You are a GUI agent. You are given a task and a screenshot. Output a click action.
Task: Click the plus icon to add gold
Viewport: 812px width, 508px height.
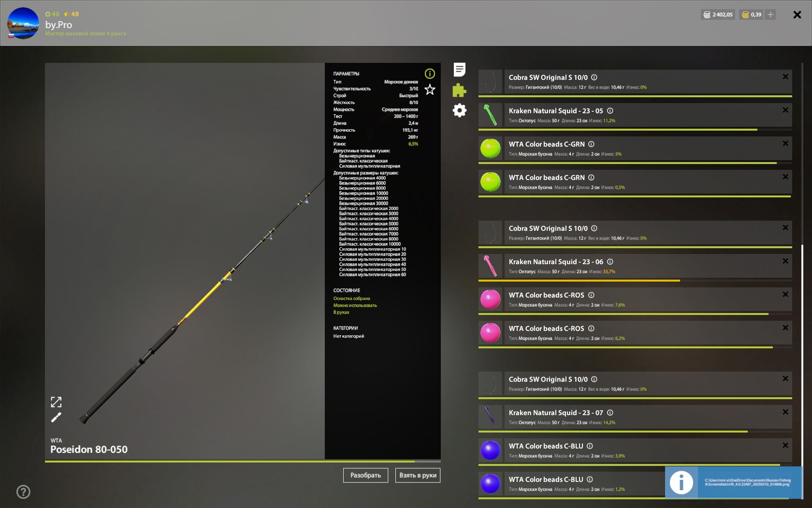(770, 15)
